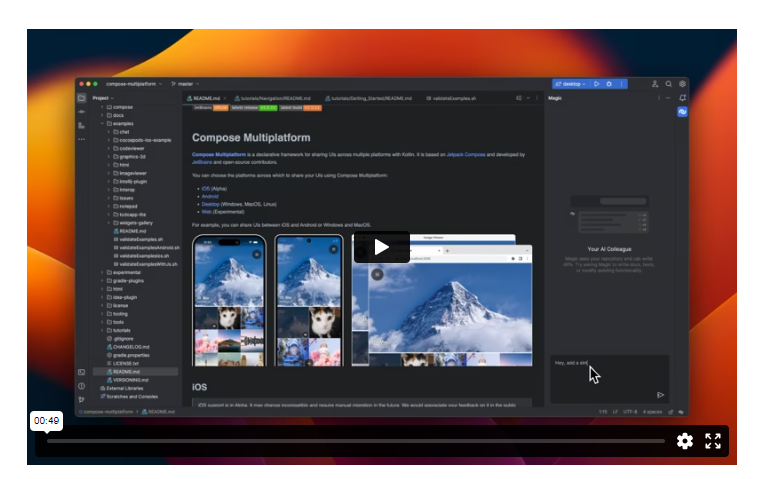Switch to tutorials/Getting_Started/README.md tab
The height and width of the screenshot is (479, 766).
point(368,98)
